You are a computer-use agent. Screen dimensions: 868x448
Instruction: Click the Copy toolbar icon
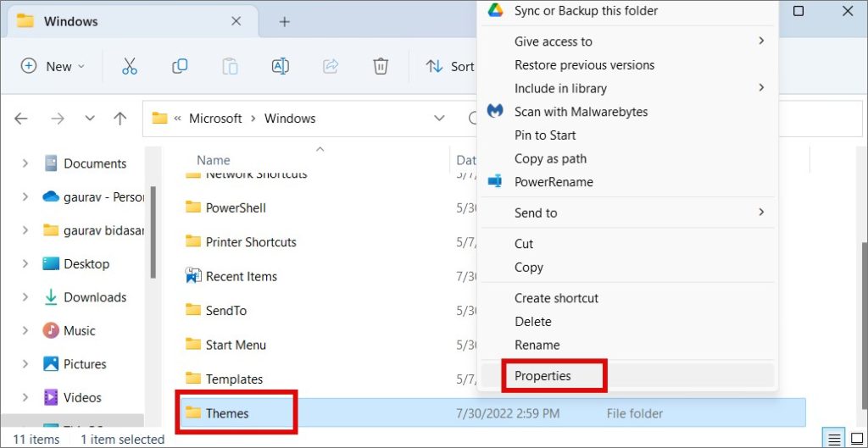[180, 66]
